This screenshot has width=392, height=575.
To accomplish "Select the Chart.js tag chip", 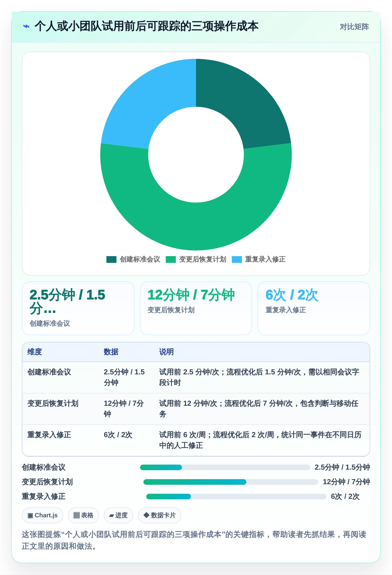I will [43, 515].
